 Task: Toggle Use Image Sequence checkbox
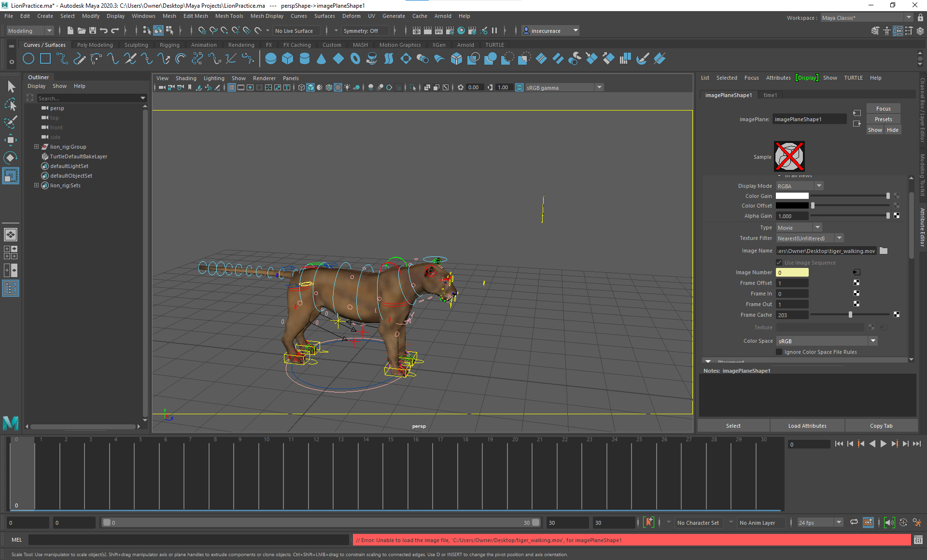[779, 263]
